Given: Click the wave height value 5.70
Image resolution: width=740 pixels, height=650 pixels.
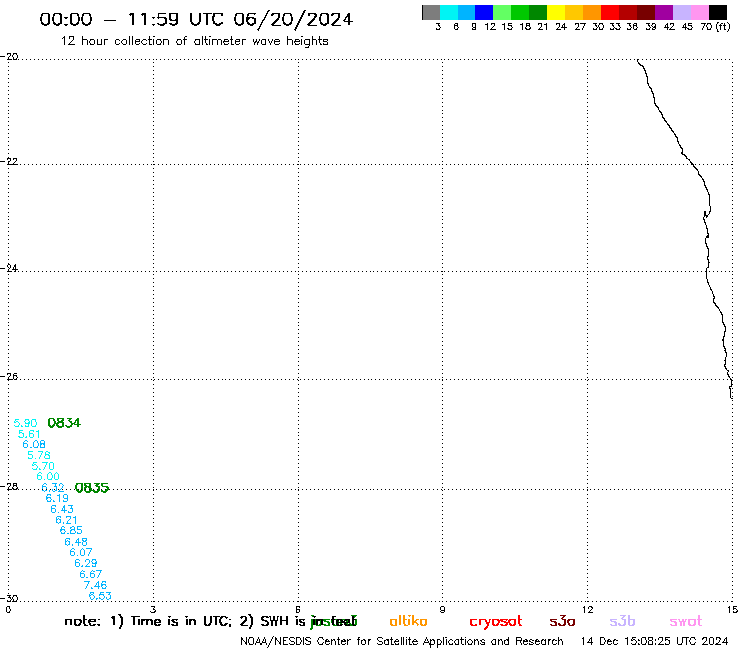Looking at the screenshot, I should [x=43, y=466].
